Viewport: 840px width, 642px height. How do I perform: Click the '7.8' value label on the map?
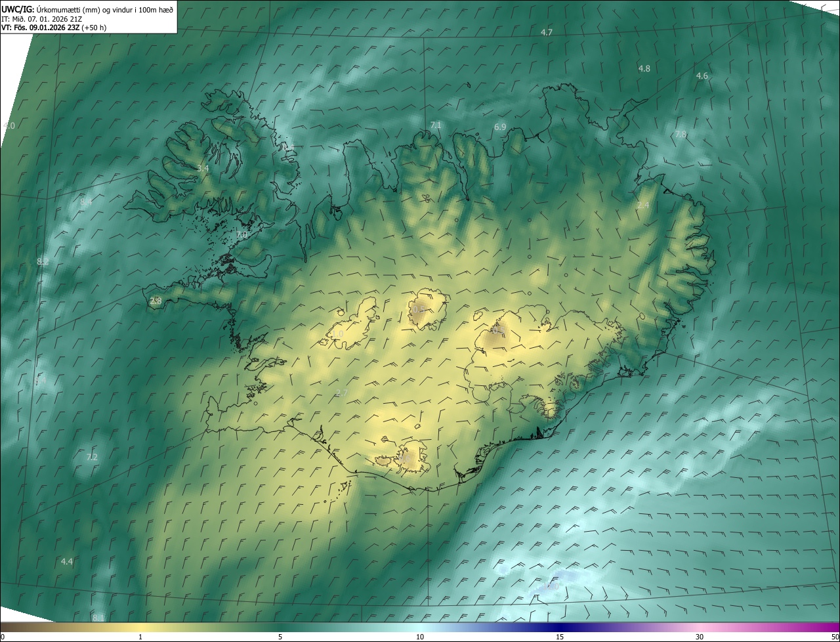pyautogui.click(x=681, y=135)
